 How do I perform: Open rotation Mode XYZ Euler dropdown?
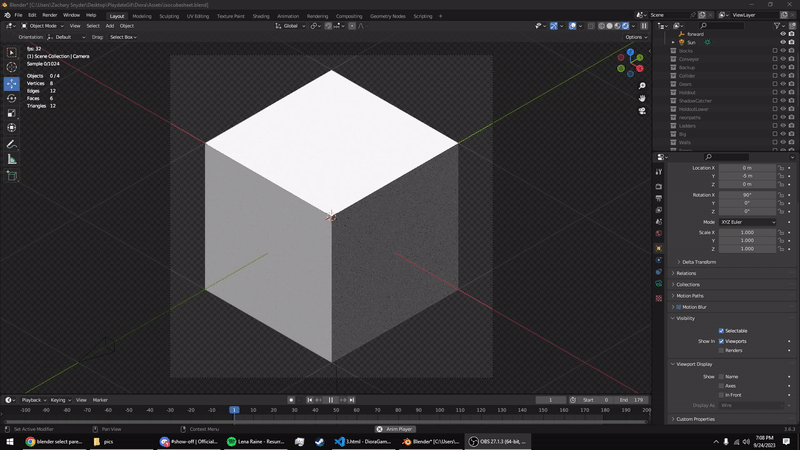pyautogui.click(x=747, y=222)
